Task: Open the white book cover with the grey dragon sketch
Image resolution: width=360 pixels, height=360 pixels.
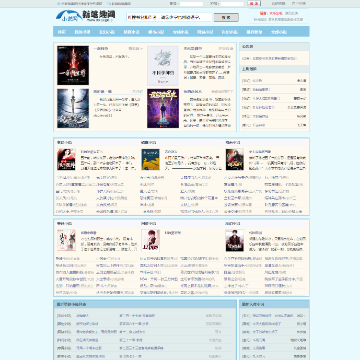Action: [x=163, y=66]
